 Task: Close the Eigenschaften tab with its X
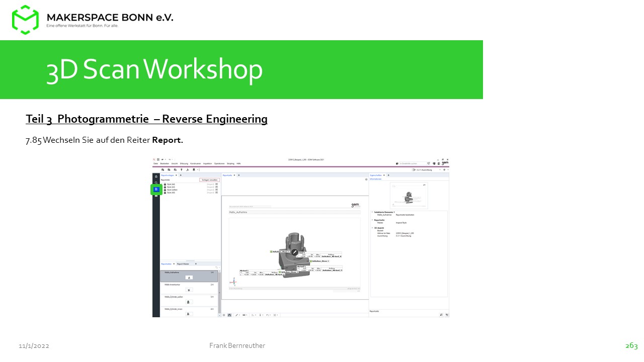click(384, 175)
